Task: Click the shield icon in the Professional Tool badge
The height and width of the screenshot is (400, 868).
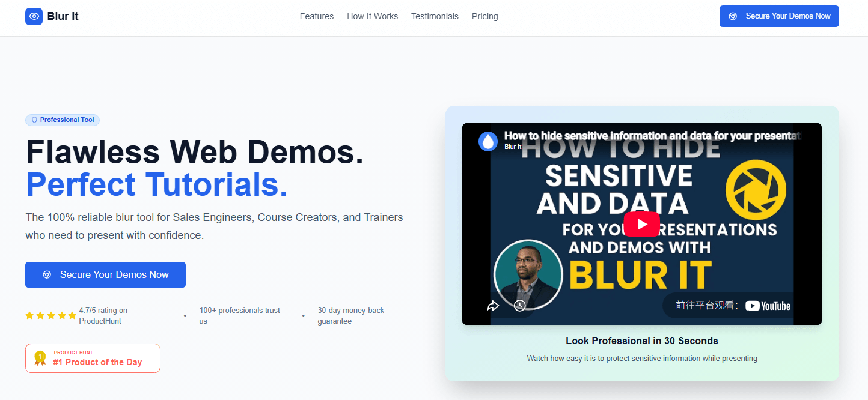Action: pos(34,120)
